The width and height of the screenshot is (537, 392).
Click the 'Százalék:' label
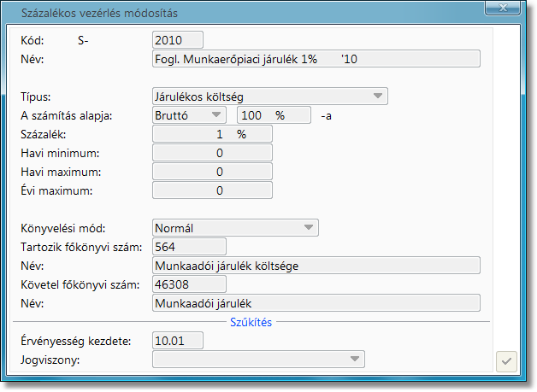point(43,134)
